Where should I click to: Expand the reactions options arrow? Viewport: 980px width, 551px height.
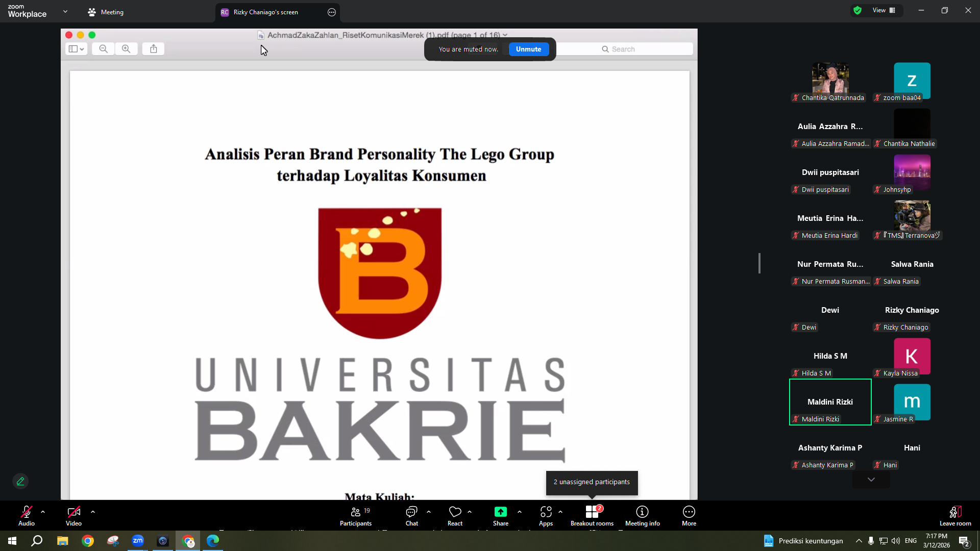(x=470, y=512)
